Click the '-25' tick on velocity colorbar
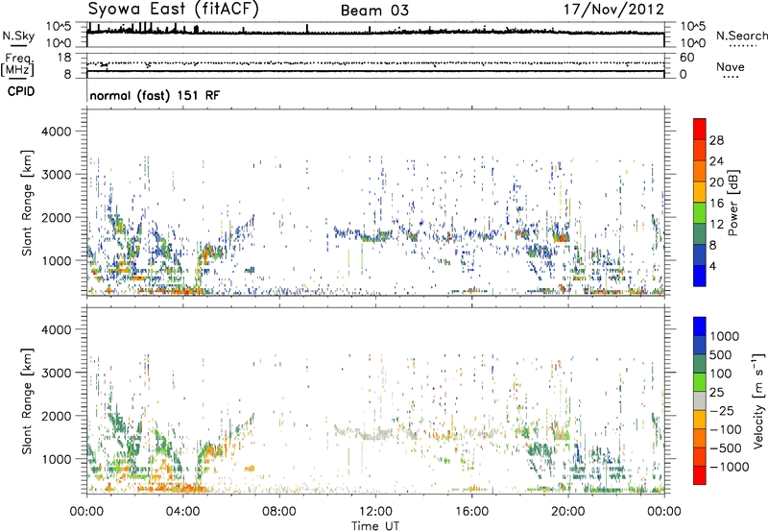This screenshot has width=768, height=532. click(x=723, y=411)
